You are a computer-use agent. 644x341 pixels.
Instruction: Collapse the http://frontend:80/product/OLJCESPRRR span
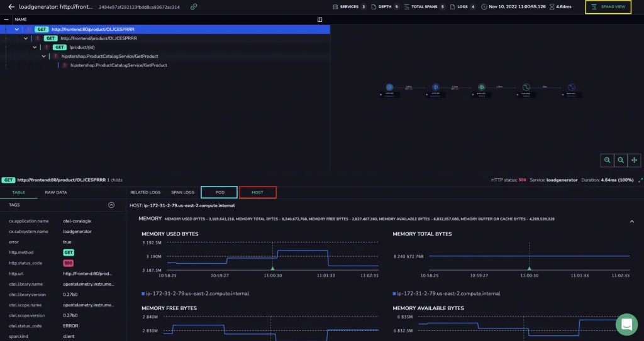pyautogui.click(x=17, y=30)
